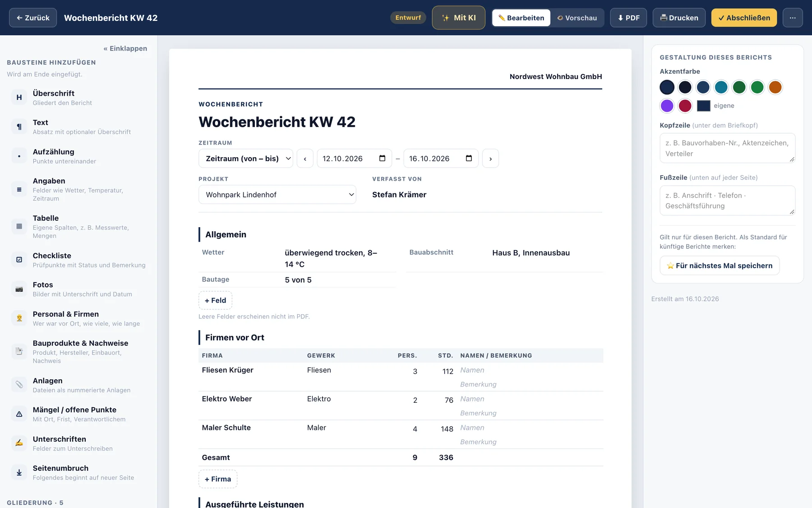Add an Überschrift block via its H icon
The height and width of the screenshot is (508, 812).
click(19, 98)
